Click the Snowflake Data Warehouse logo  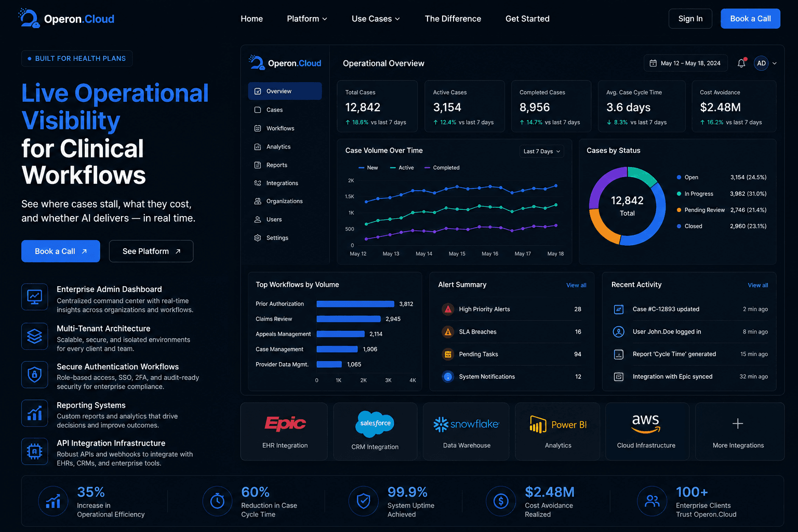467,424
